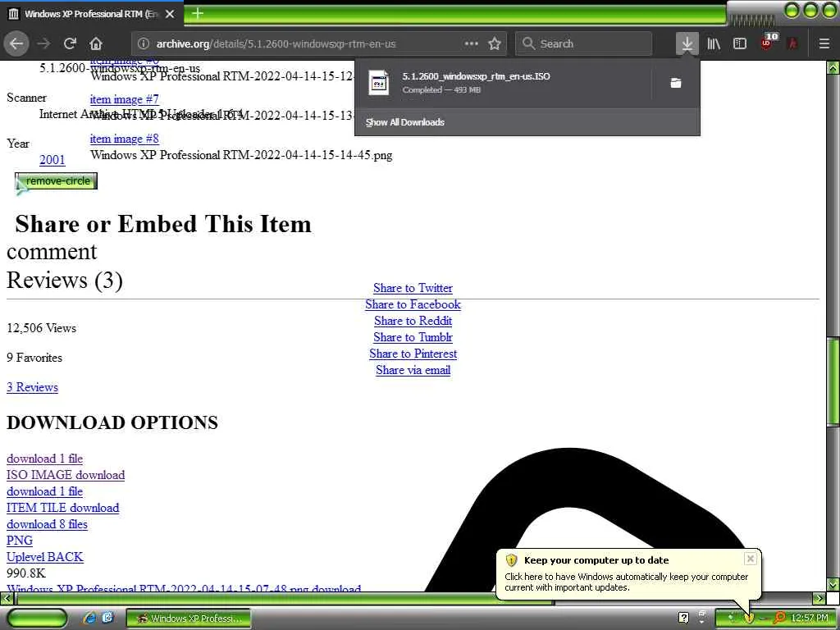The image size is (840, 630).
Task: Click the vertical scrollbar thumb
Action: coord(833,381)
